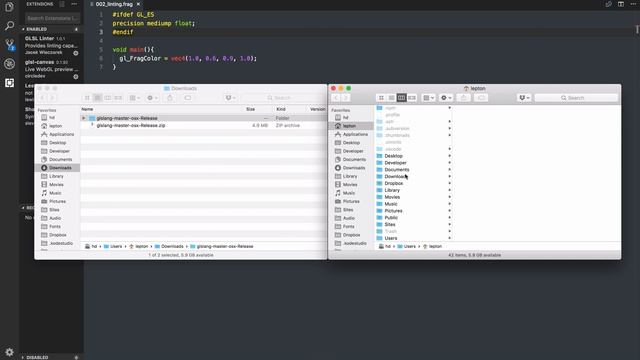Click the GLSL Linter extension gear icon
This screenshot has height=360, width=640.
click(x=76, y=53)
